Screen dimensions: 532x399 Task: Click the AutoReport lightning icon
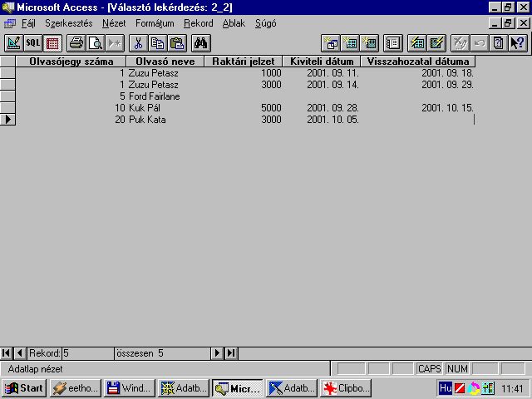pos(436,43)
